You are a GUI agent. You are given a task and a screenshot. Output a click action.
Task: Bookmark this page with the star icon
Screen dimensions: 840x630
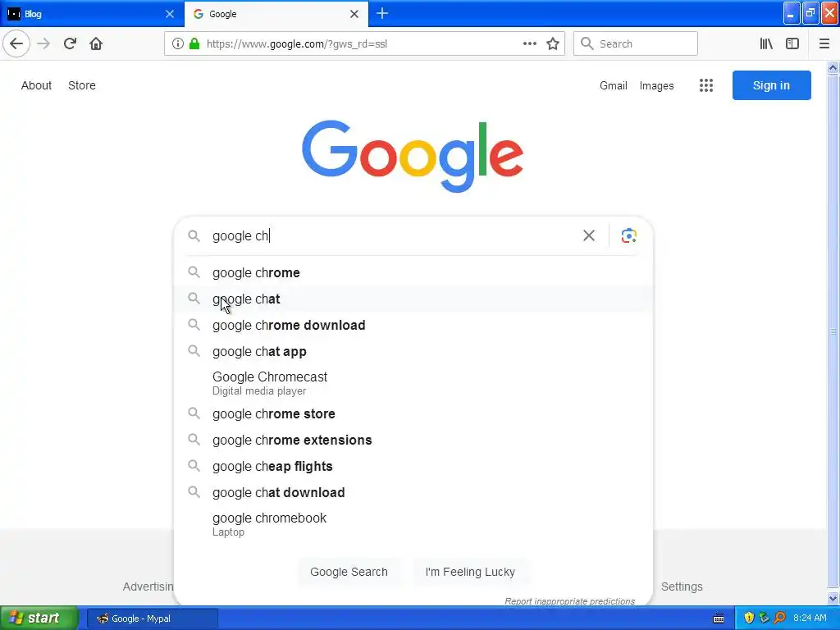[553, 44]
